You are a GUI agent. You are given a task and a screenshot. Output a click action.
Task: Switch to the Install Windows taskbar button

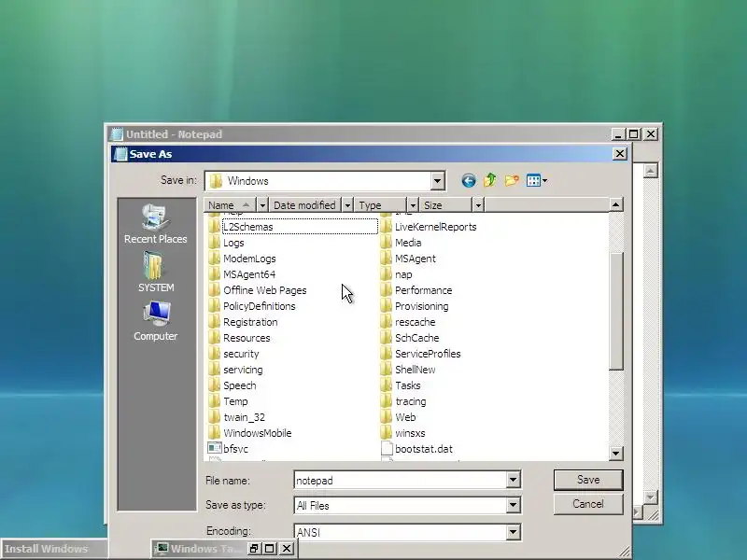[54, 549]
